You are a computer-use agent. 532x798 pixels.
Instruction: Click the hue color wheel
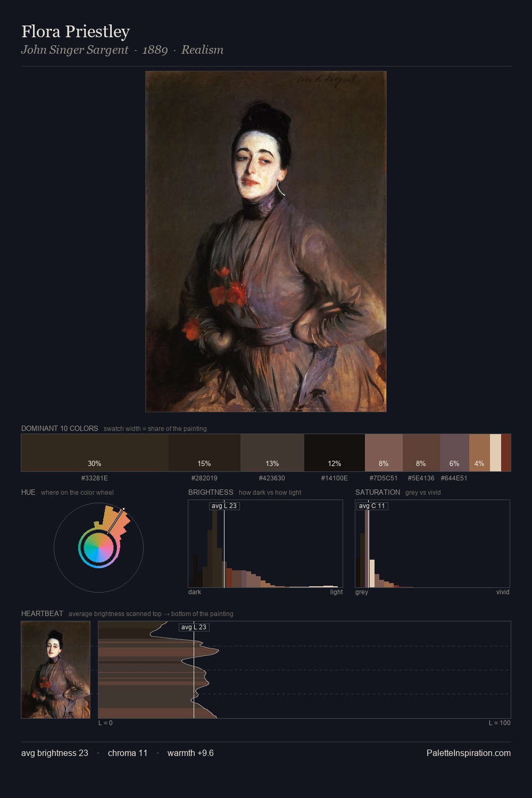(98, 547)
